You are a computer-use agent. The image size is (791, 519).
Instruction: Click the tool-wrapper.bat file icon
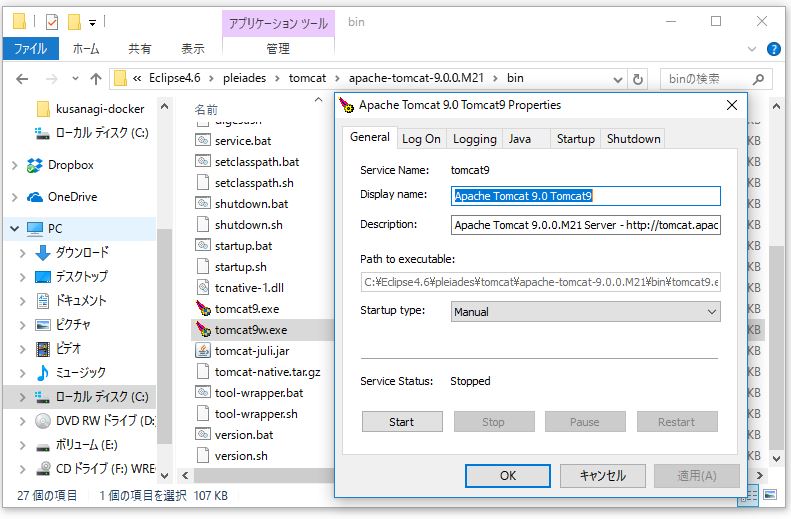[203, 393]
